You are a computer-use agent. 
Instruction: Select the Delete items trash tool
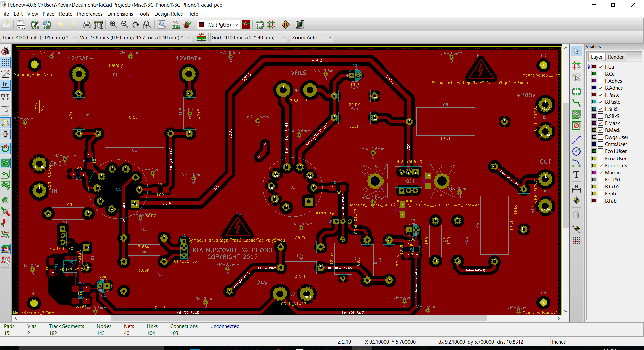coord(576,215)
